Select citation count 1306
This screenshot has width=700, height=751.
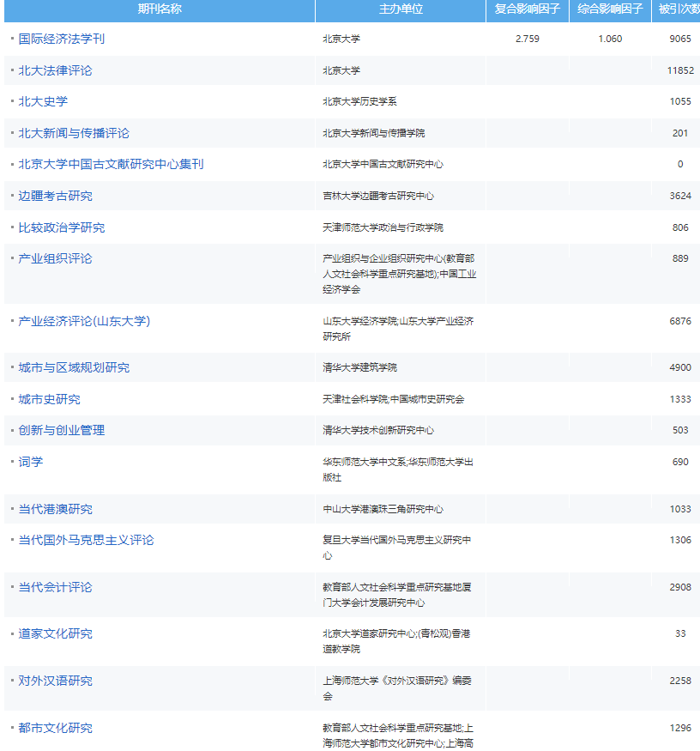click(680, 540)
